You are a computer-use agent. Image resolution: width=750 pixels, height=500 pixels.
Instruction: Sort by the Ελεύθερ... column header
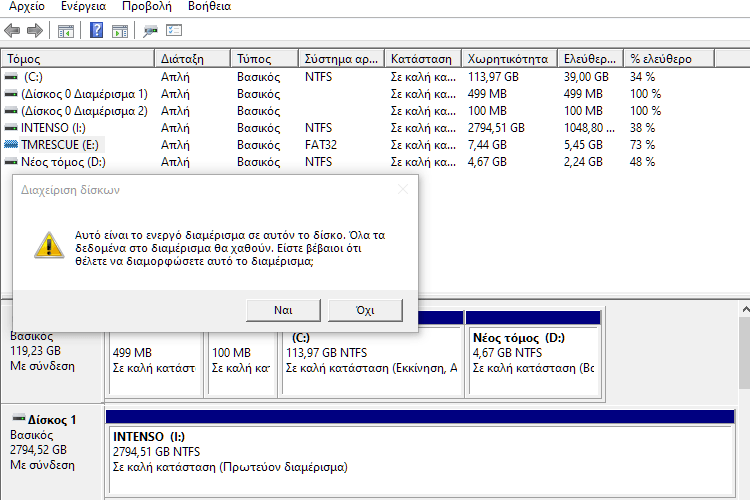591,59
